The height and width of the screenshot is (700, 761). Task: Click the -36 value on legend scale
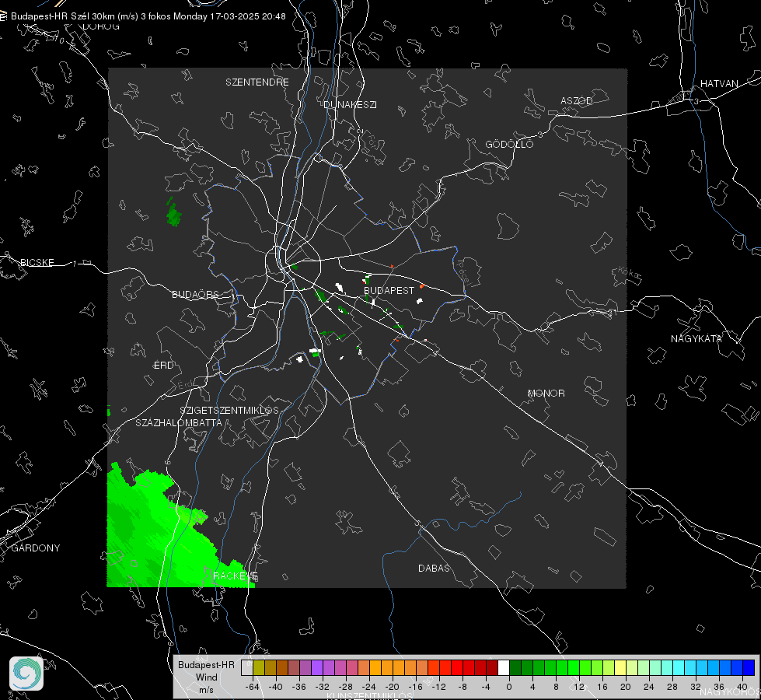(x=299, y=687)
